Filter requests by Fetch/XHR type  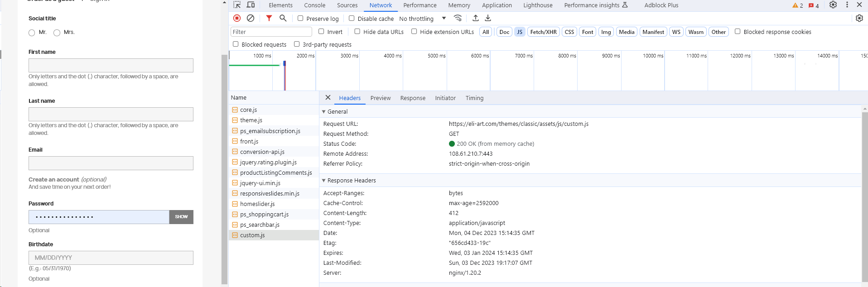[543, 32]
